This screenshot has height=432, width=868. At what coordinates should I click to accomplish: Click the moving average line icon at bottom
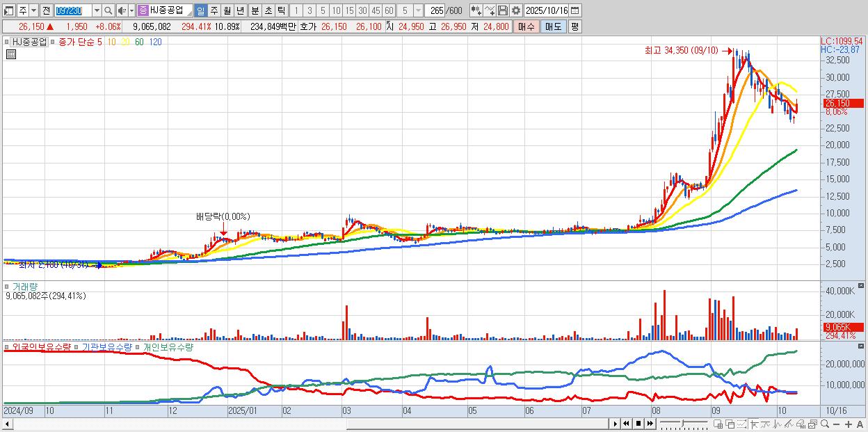pyautogui.click(x=766, y=424)
